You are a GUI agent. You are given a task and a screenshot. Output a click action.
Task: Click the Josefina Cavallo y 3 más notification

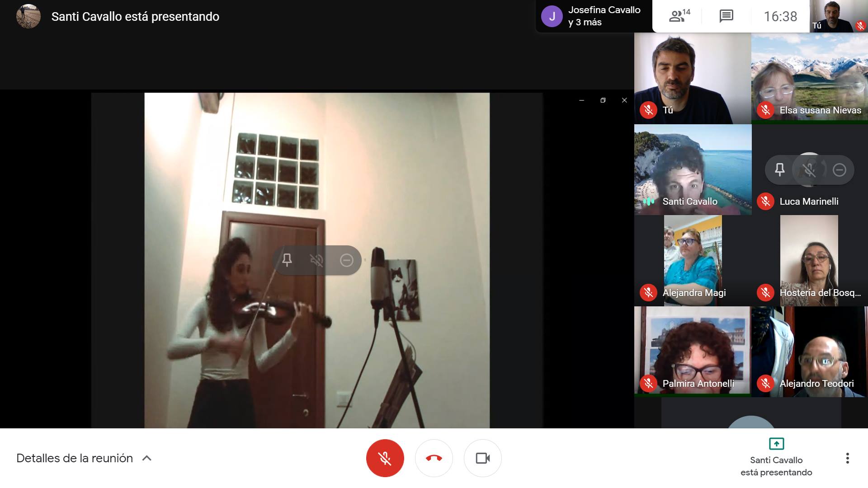(x=594, y=16)
